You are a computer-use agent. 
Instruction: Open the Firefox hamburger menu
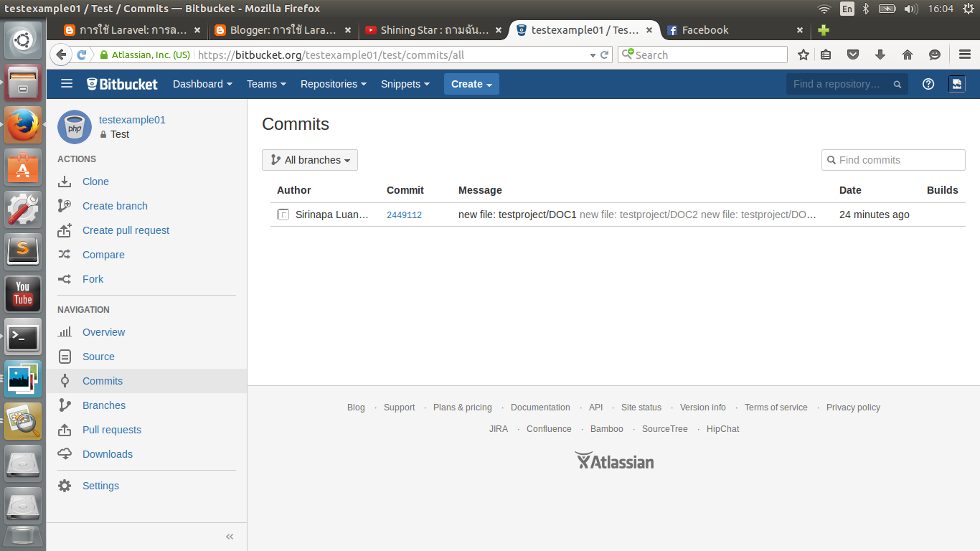965,55
